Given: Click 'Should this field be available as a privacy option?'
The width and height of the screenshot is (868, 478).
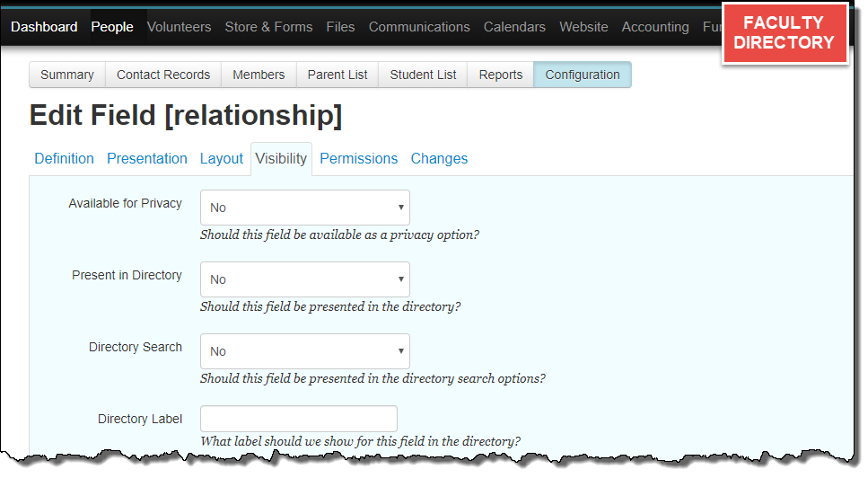Looking at the screenshot, I should click(340, 235).
